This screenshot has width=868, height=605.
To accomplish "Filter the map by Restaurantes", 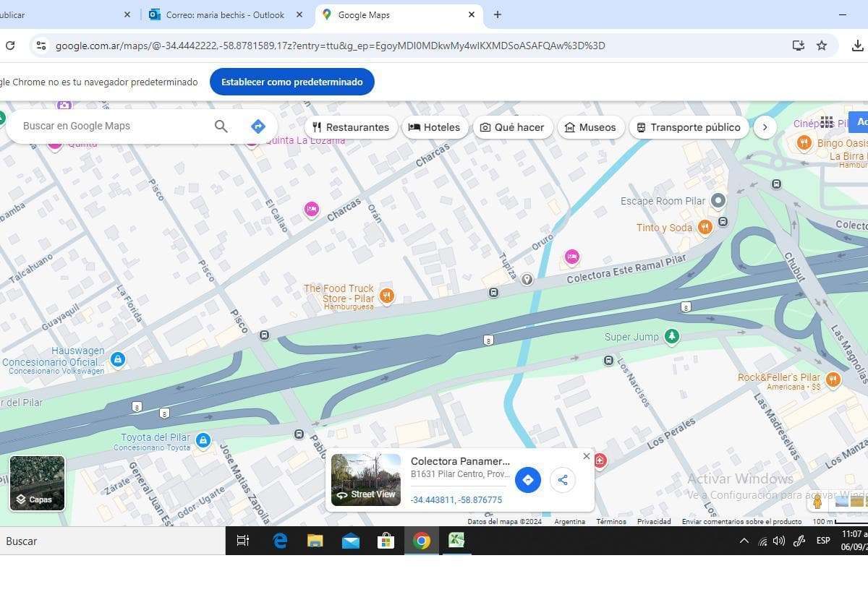I will click(x=351, y=127).
